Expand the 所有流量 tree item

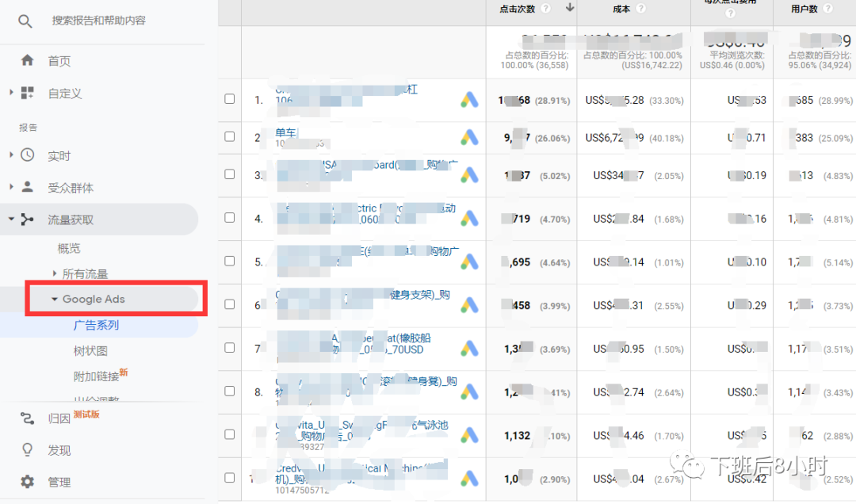click(x=54, y=273)
